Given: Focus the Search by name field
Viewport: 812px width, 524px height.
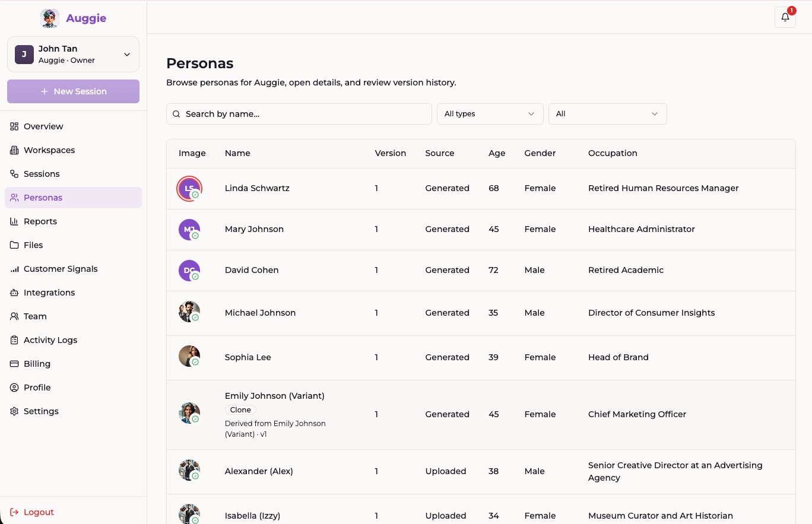Looking at the screenshot, I should [299, 114].
